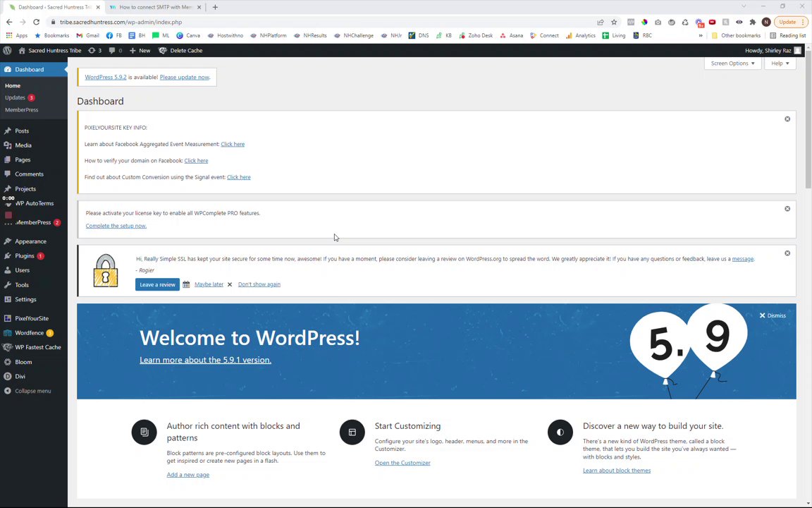Click link about Custom Conversion Signal event

(x=239, y=177)
